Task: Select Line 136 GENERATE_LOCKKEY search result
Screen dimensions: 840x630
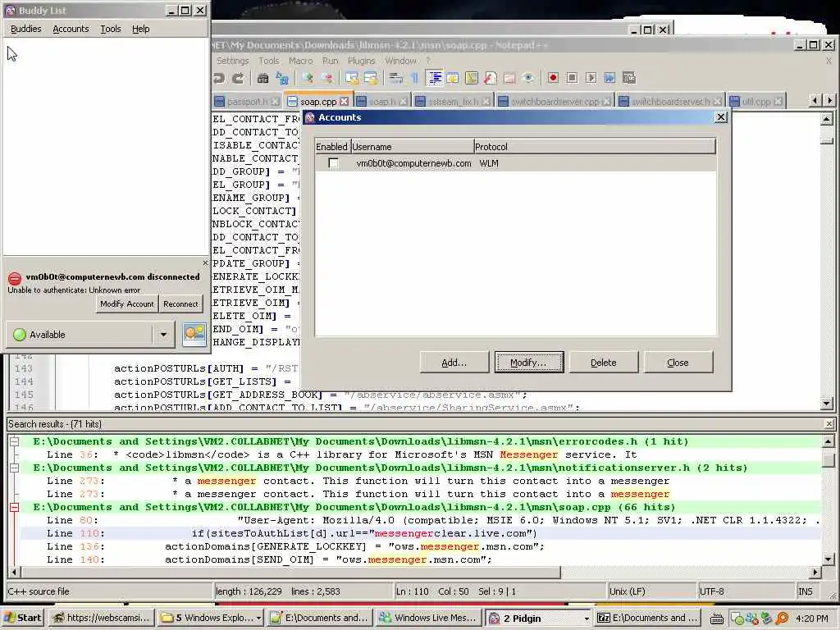Action: [421, 547]
